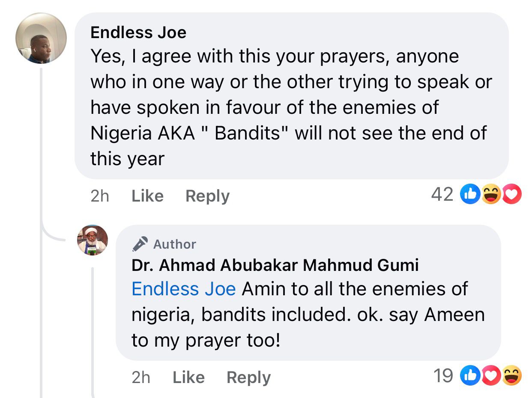Click heart reaction icon beside 42
This screenshot has height=398, width=532.
[511, 196]
